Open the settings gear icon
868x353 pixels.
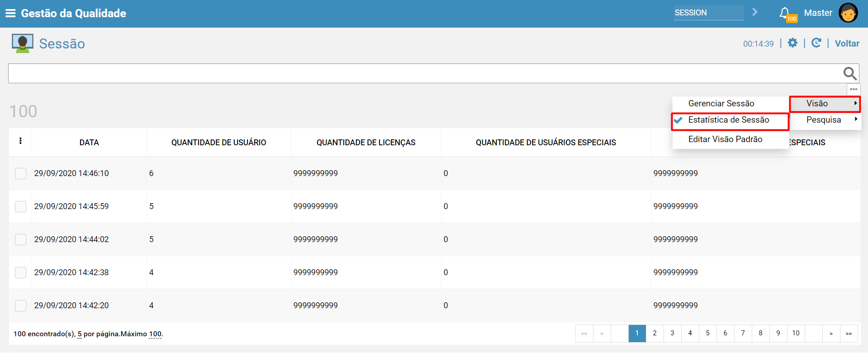click(792, 43)
